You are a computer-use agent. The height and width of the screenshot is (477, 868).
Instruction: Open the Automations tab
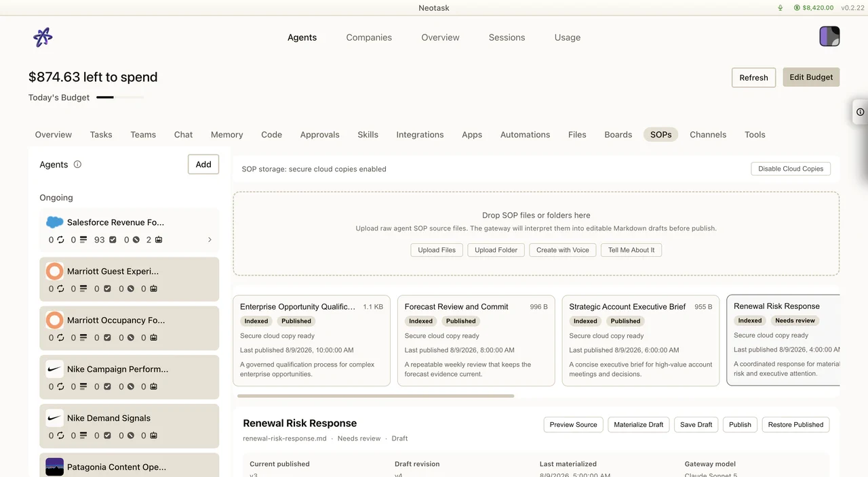tap(525, 134)
